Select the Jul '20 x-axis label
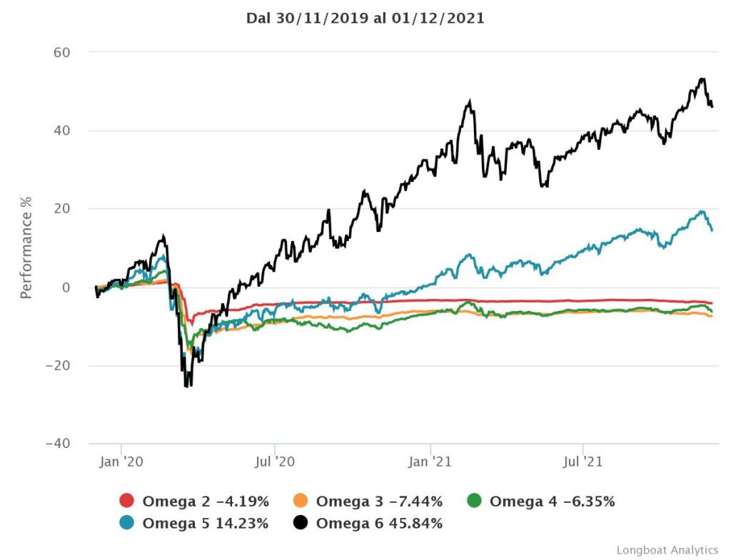 click(275, 462)
